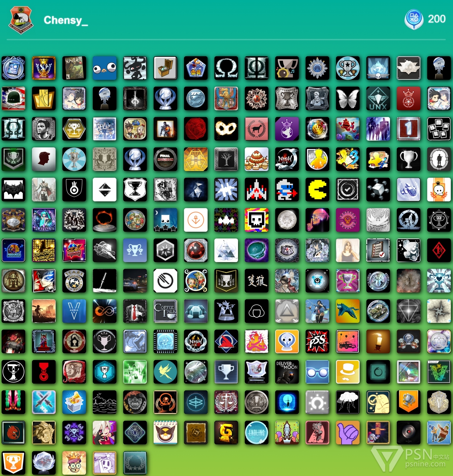
Task: Select the yellow top hat mustache trophy
Action: 347,372
